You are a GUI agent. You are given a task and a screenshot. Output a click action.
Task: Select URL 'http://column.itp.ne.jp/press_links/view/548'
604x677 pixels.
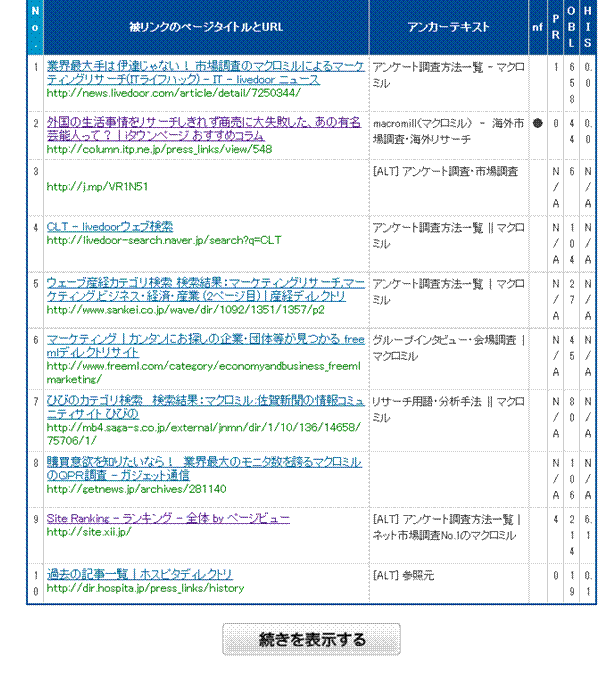tap(159, 149)
